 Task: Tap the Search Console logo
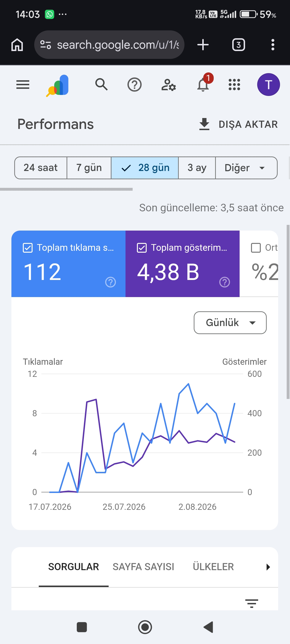pyautogui.click(x=58, y=85)
